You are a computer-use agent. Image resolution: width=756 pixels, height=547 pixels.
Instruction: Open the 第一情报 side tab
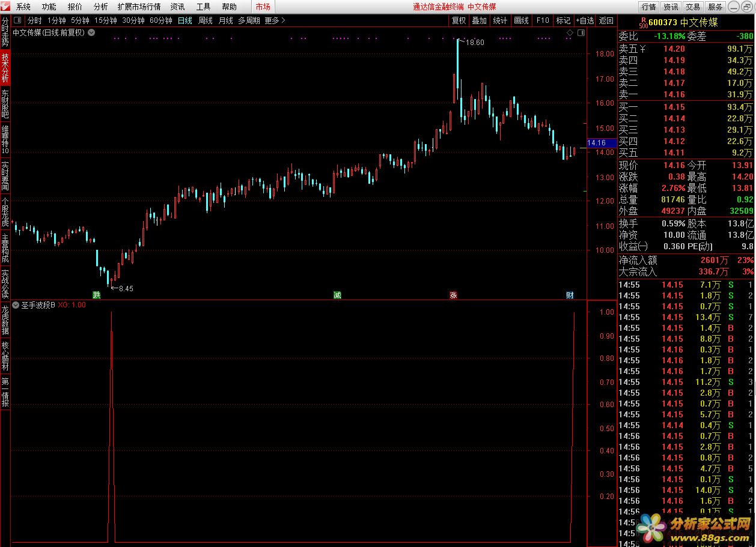(5, 391)
